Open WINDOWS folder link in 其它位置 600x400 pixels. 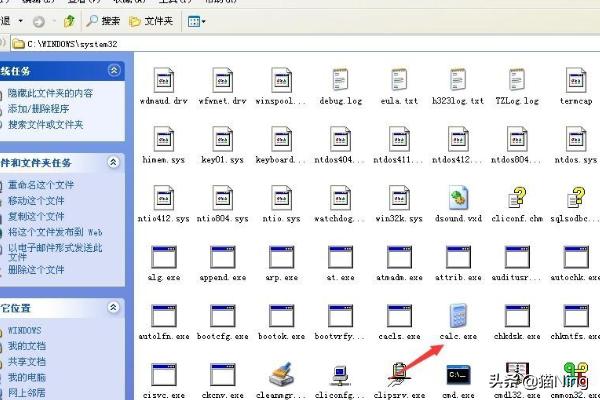point(24,330)
